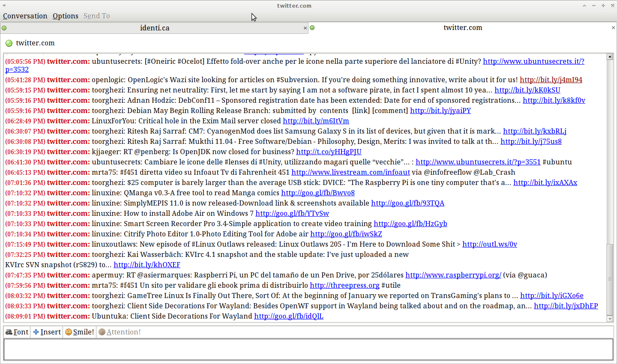
Task: Click green status icon on identi.ca tab
Action: pos(4,28)
